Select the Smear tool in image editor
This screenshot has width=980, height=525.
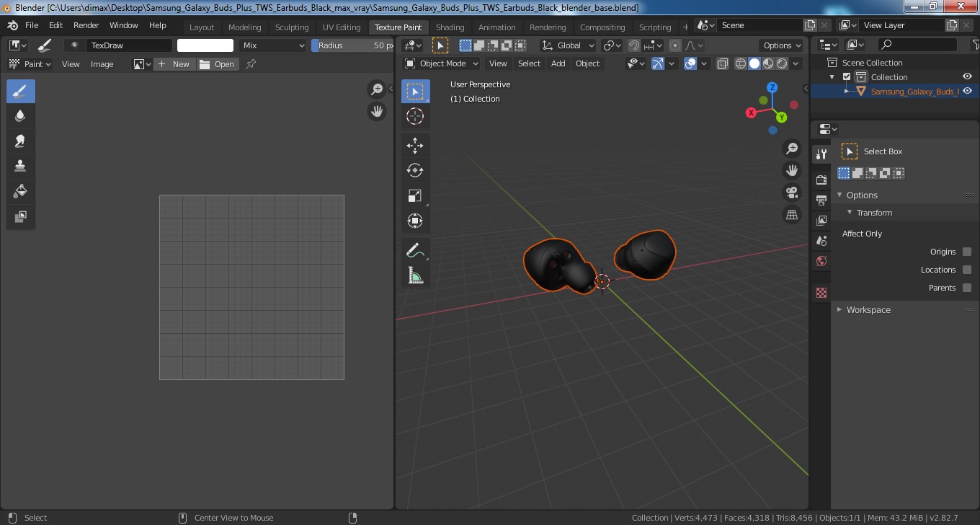pos(20,141)
